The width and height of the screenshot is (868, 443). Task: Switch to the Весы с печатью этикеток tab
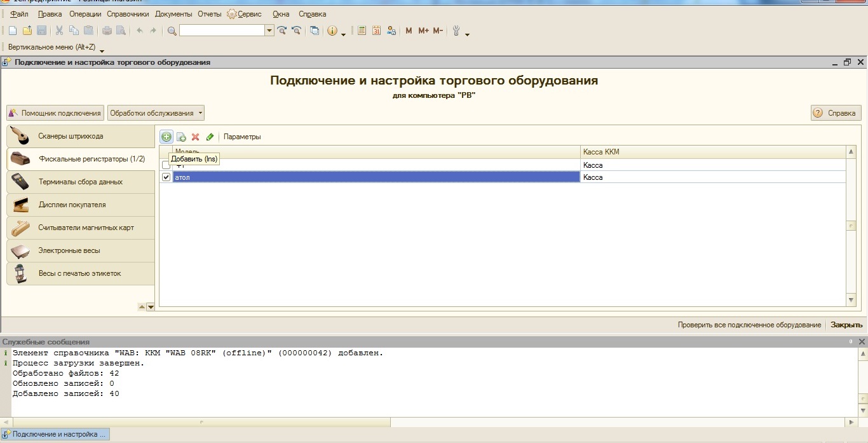click(x=81, y=273)
